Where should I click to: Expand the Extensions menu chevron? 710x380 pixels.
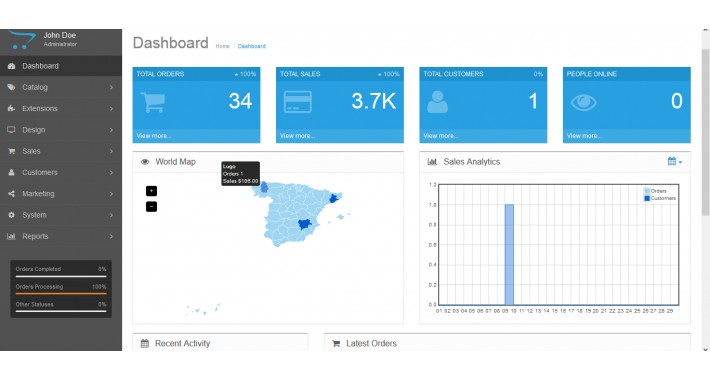pos(111,109)
